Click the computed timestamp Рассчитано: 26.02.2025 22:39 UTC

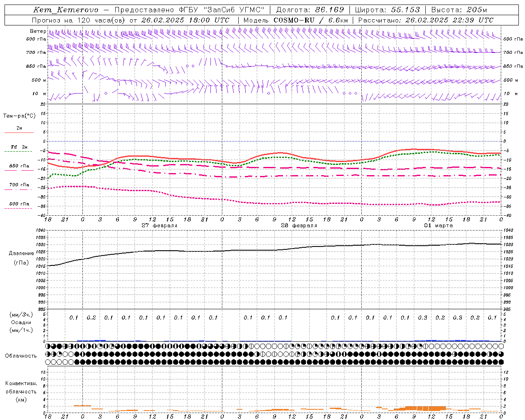click(x=426, y=20)
